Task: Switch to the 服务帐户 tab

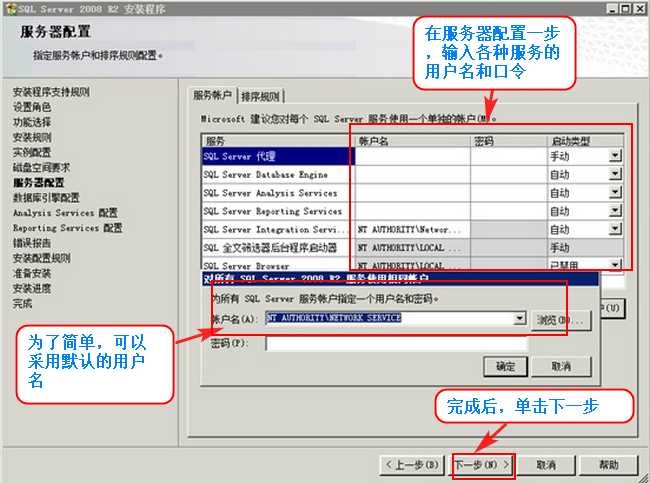Action: click(212, 96)
